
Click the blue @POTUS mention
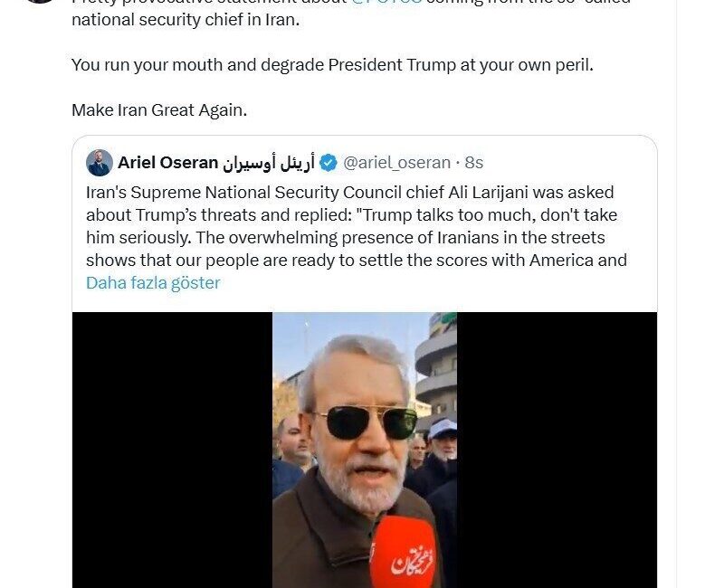click(386, 3)
